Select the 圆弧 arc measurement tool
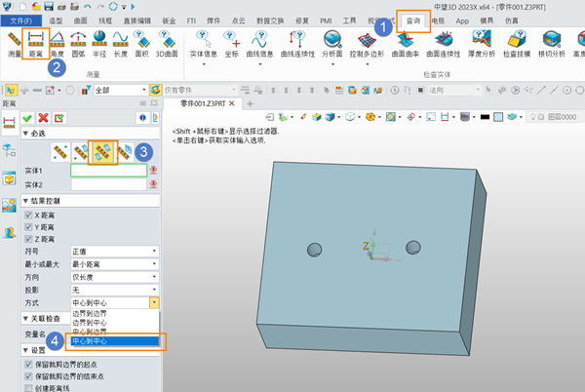 78,44
